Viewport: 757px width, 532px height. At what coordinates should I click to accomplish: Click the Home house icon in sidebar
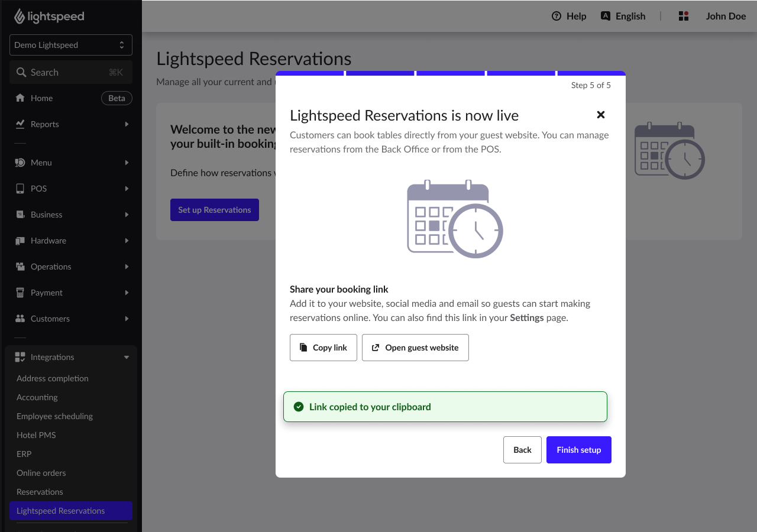pos(20,98)
